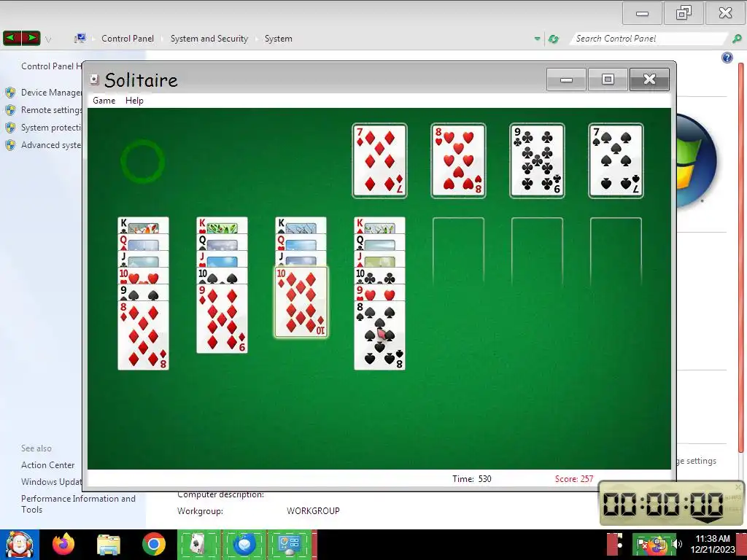Click the volume speaker tray icon
The width and height of the screenshot is (747, 560).
coord(677,544)
